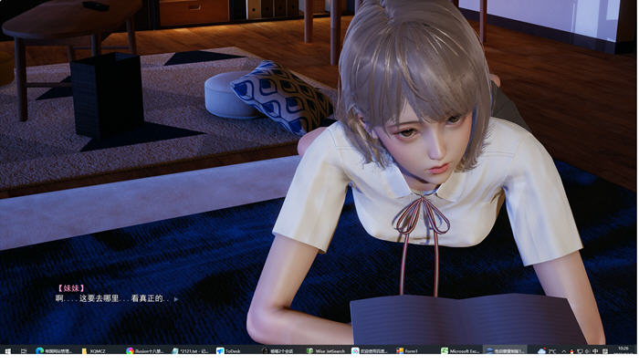Click the dialogue advance arrow after the text
This screenshot has width=639, height=364.
[176, 299]
